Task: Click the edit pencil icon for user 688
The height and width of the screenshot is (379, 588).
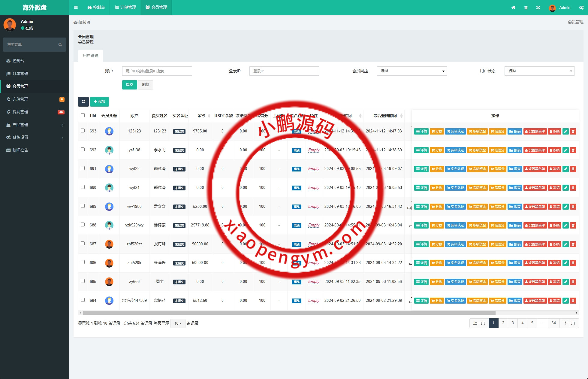Action: pos(565,225)
